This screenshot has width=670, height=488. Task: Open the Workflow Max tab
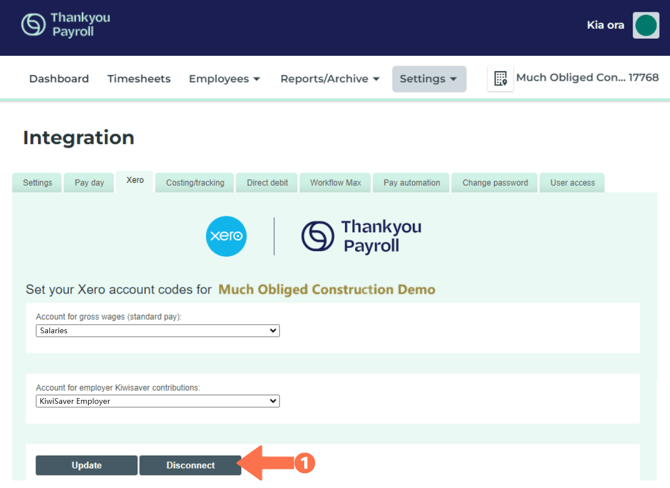tap(335, 182)
